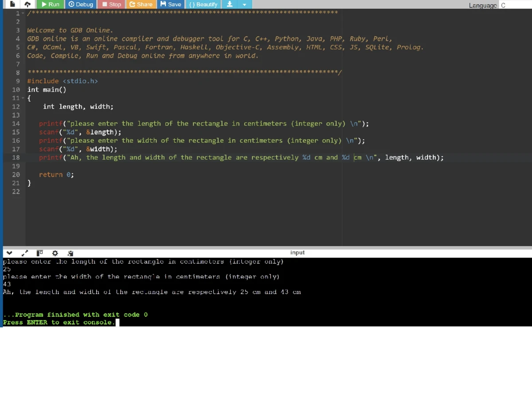Screen dimensions: 532x411
Task: Select the input tab label
Action: 297,253
